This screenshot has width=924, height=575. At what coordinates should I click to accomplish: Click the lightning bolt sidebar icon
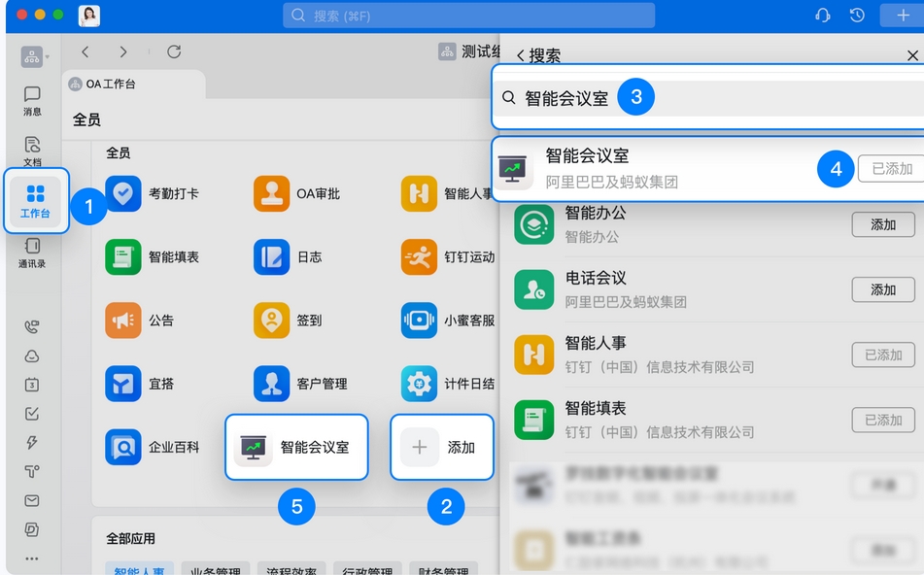(32, 443)
